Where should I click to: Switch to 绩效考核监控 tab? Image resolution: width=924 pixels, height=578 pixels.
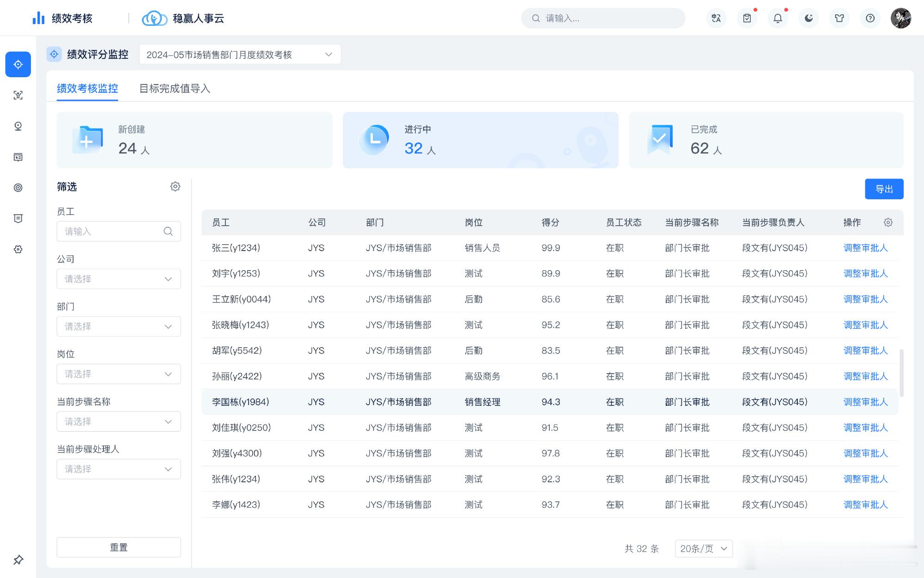87,88
